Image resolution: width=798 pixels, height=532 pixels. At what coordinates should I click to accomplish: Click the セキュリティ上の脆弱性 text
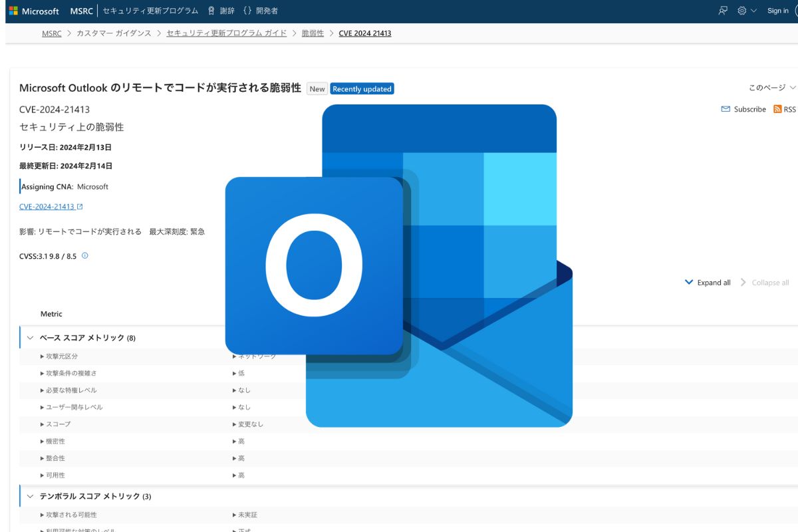pos(71,127)
